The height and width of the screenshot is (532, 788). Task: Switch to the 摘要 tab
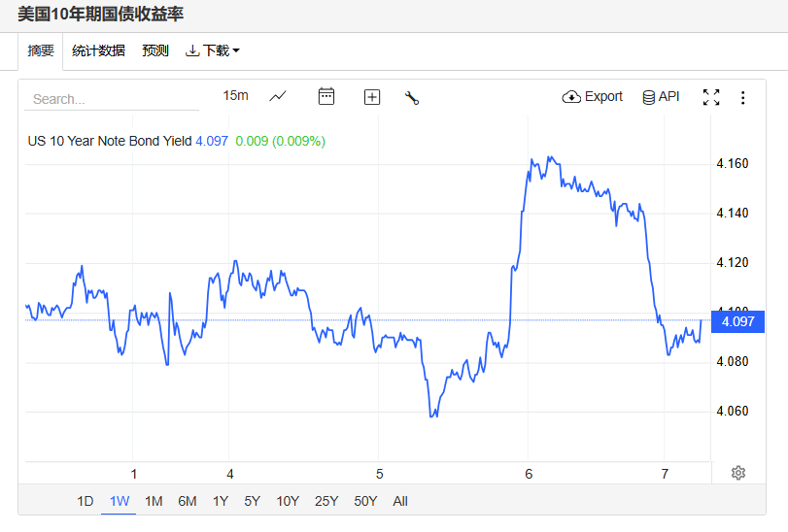point(41,50)
